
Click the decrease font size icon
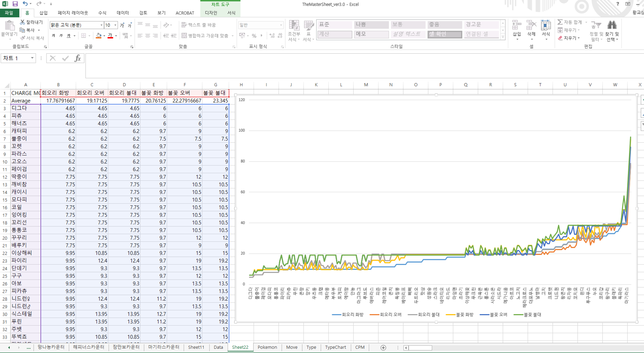130,25
